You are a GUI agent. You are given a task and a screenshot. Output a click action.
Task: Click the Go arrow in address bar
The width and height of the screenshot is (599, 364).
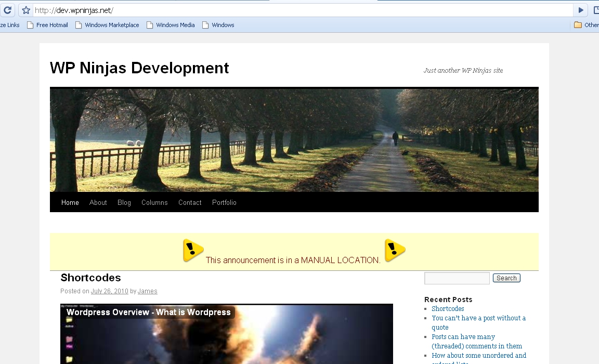tap(581, 10)
